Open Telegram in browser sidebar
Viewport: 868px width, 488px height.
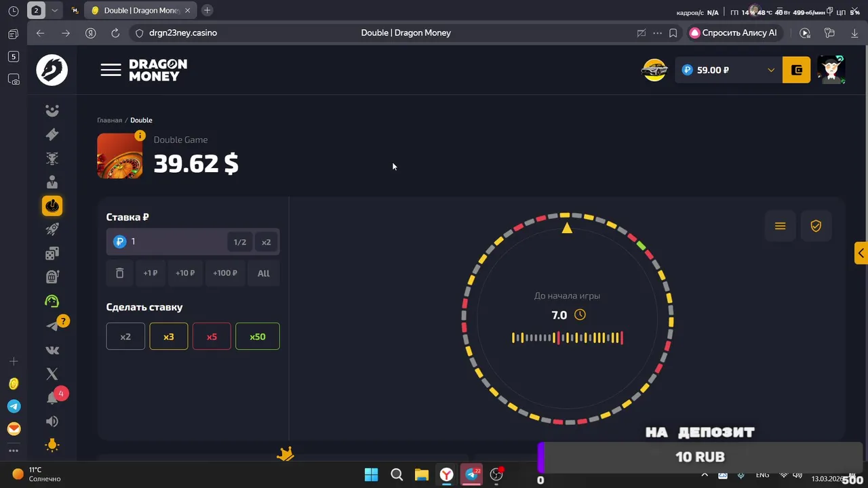14,407
